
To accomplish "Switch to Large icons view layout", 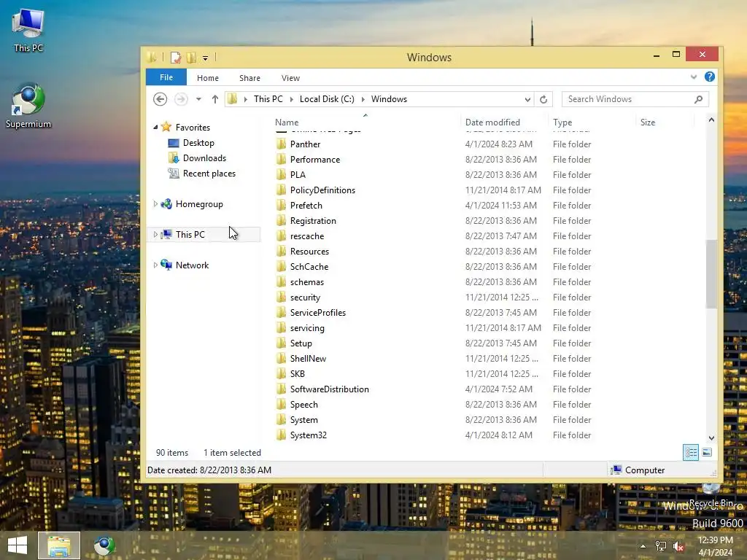I will pos(707,452).
